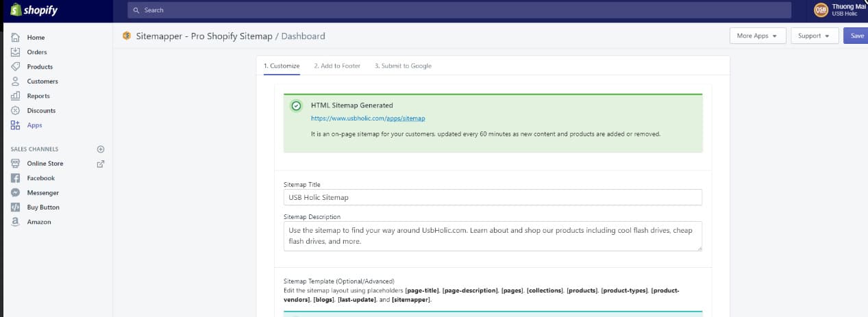Click the Save button
The width and height of the screenshot is (868, 317).
click(856, 36)
